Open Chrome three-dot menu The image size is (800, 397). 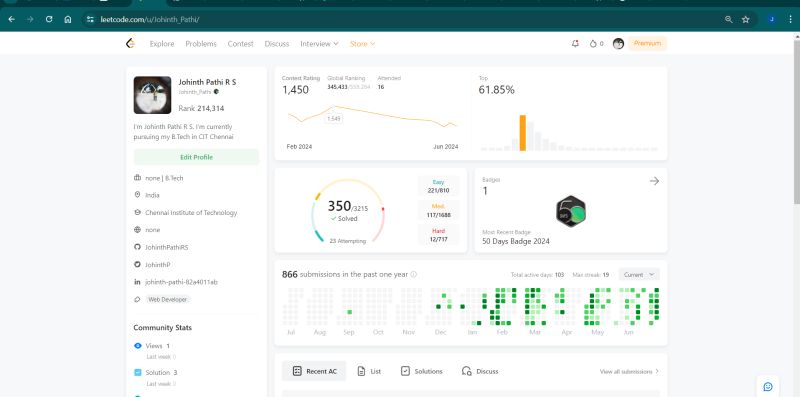point(791,19)
